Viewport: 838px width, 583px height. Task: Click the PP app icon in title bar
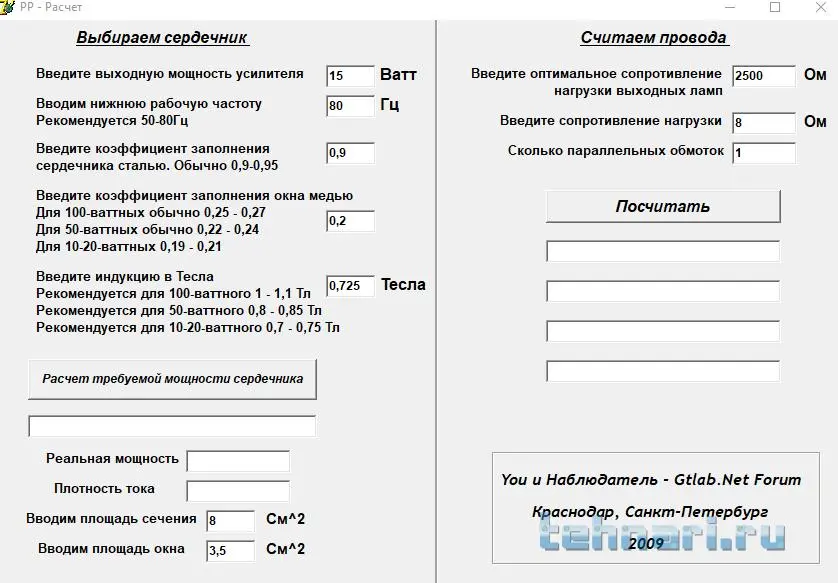tap(9, 7)
